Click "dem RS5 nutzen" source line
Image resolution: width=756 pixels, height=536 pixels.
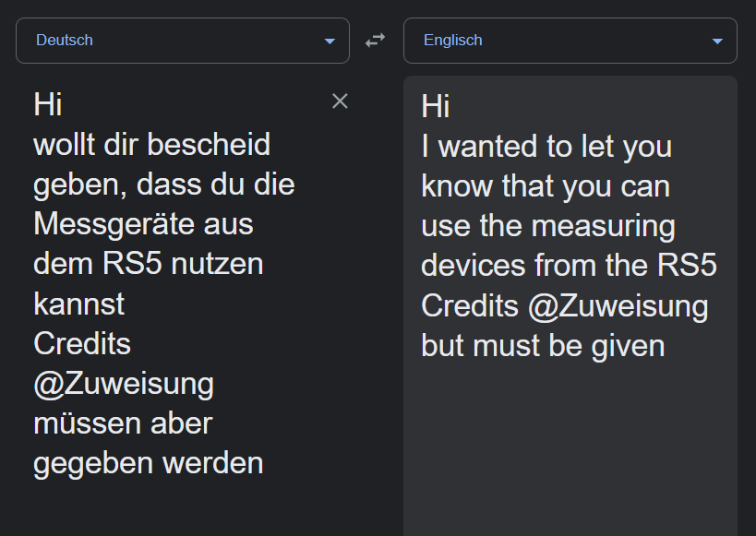(148, 264)
